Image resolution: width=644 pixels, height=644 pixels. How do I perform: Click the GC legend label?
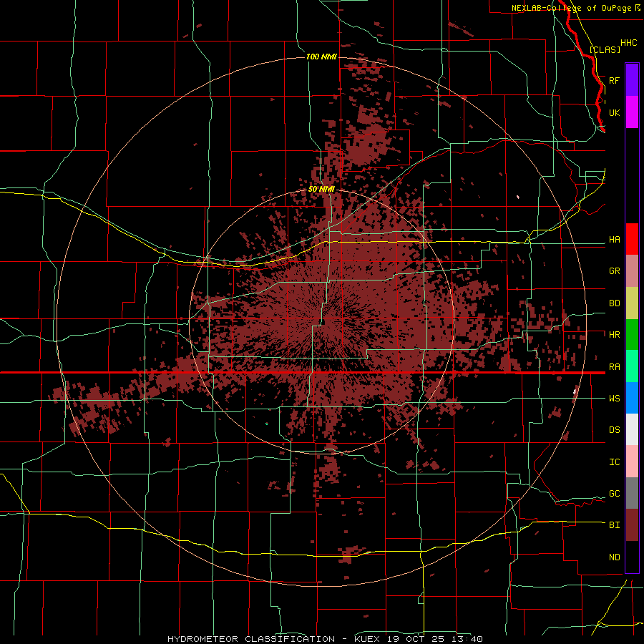click(x=614, y=494)
